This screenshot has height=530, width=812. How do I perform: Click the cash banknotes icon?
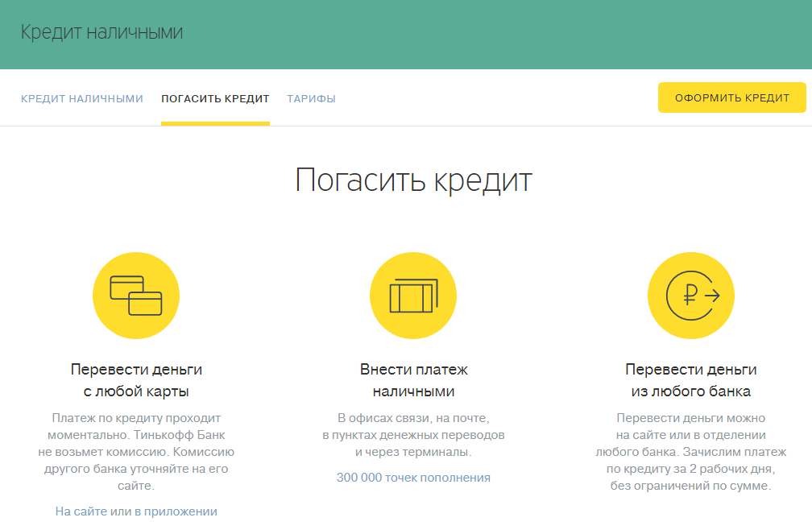413,296
